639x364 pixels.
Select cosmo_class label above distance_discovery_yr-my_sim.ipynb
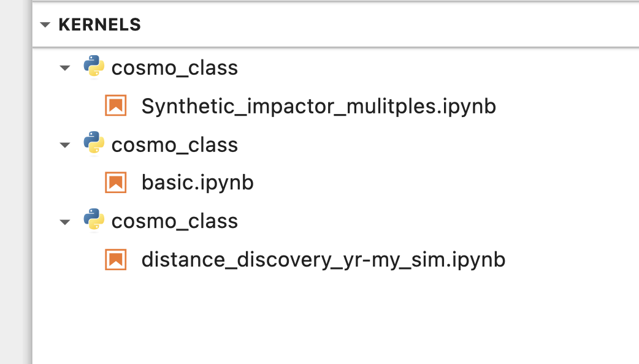(x=174, y=221)
